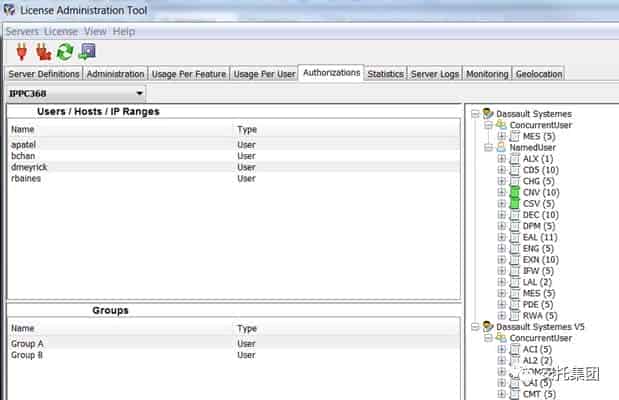Click the green CNV (10) license icon
The image size is (619, 400).
pos(515,192)
